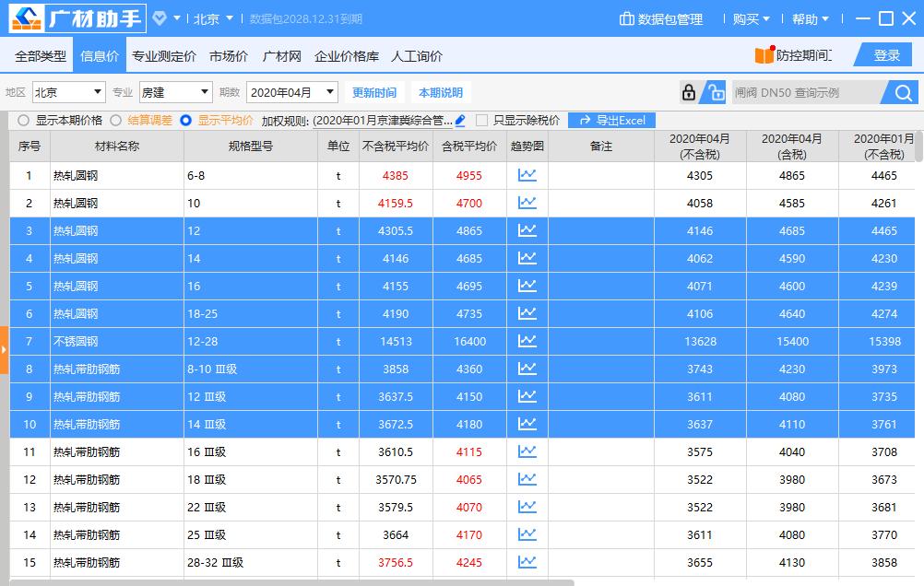Click the locked padlock icon beside search

click(x=688, y=92)
